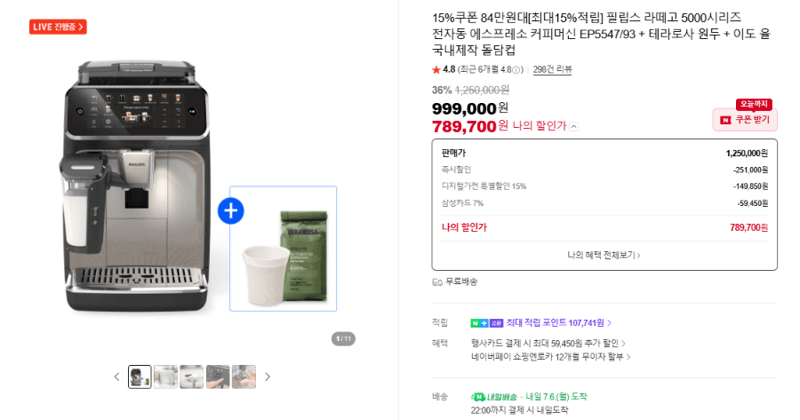Screen dimensions: 800x420
Task: Expand 최대 적립 포인트 107,741원 details
Action: click(x=558, y=323)
